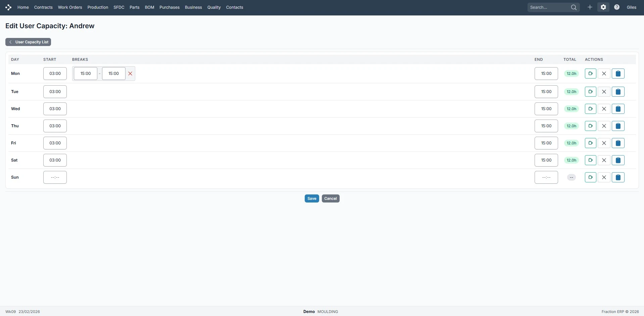Add a break to Tuesday's schedule

(x=591, y=91)
